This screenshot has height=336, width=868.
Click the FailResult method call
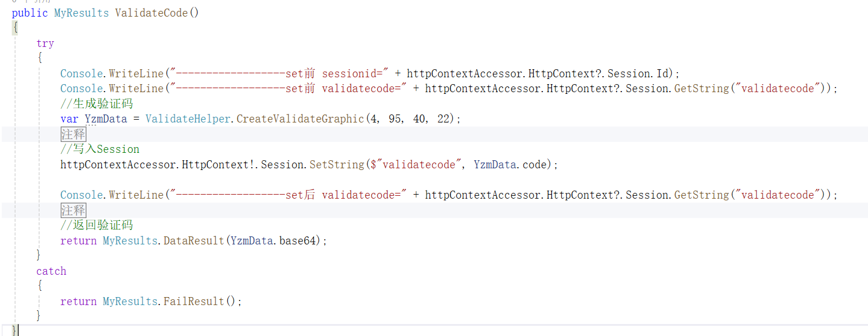click(x=196, y=302)
